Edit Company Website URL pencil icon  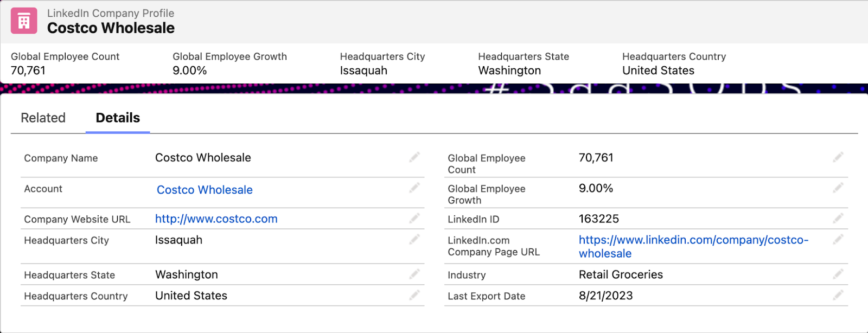pyautogui.click(x=414, y=218)
